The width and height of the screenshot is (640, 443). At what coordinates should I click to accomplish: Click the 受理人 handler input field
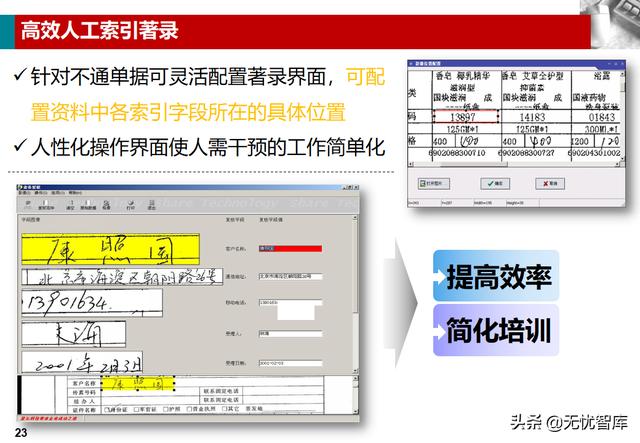pos(290,334)
